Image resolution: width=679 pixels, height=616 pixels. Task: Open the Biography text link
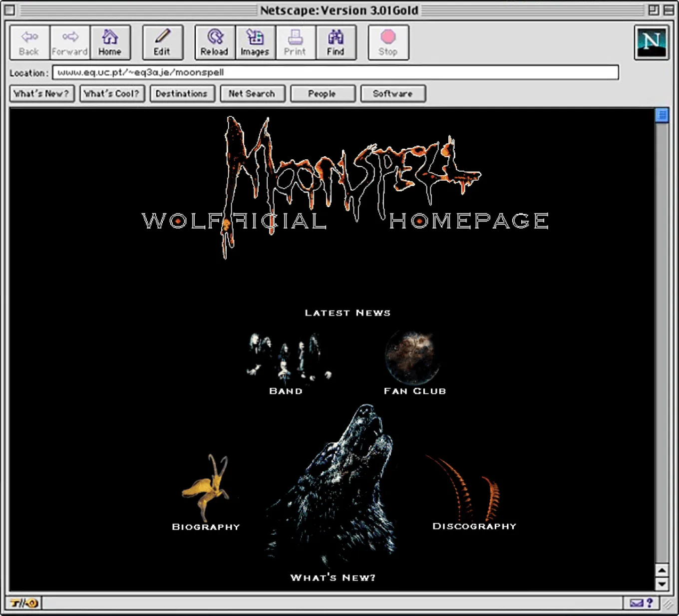206,527
